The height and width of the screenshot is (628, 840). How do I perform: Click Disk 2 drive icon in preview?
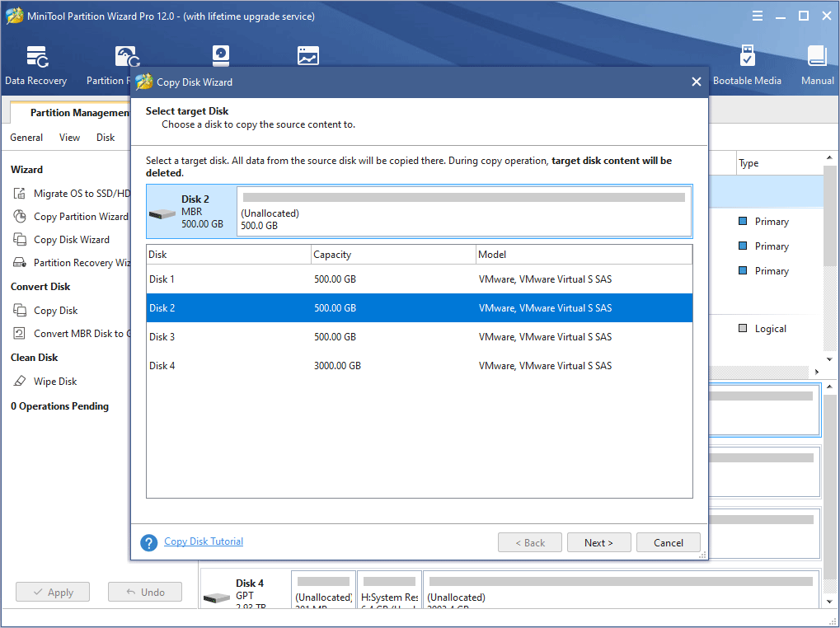pyautogui.click(x=162, y=213)
